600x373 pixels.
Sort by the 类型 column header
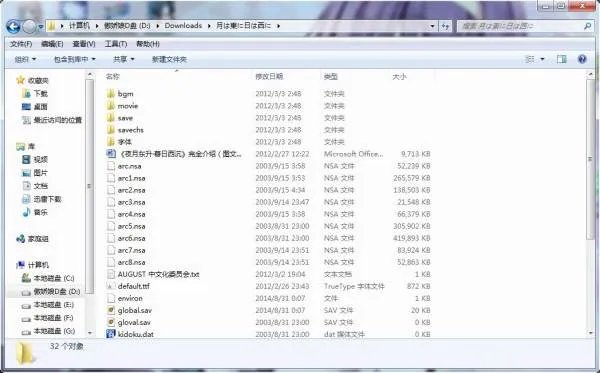(x=331, y=77)
